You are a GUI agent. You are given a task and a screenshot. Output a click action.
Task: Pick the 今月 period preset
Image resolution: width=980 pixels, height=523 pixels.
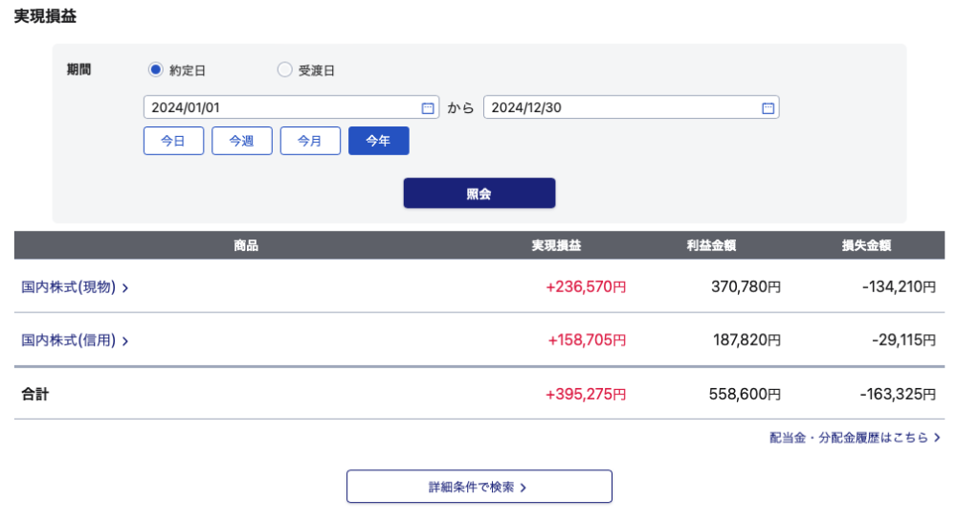point(310,141)
